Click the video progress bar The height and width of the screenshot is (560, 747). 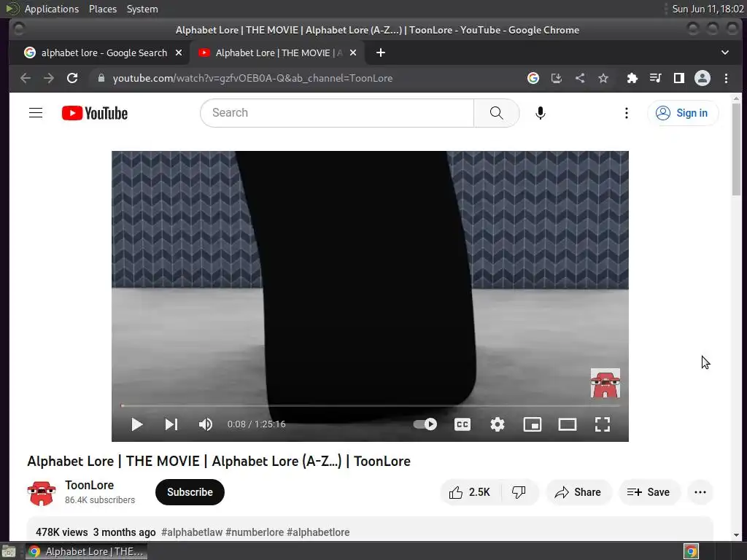[370, 405]
